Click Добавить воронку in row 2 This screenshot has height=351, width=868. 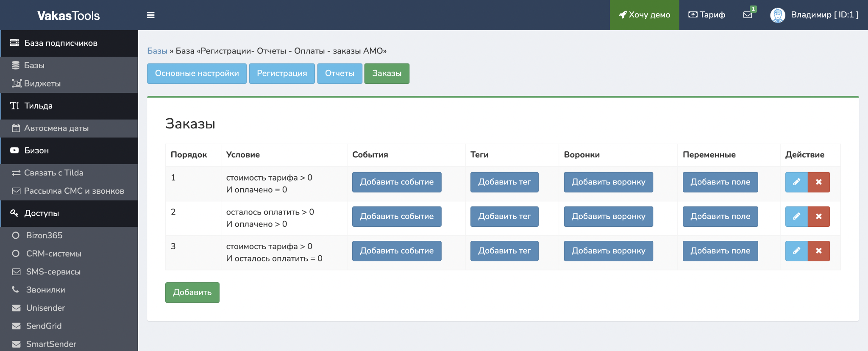click(x=608, y=217)
